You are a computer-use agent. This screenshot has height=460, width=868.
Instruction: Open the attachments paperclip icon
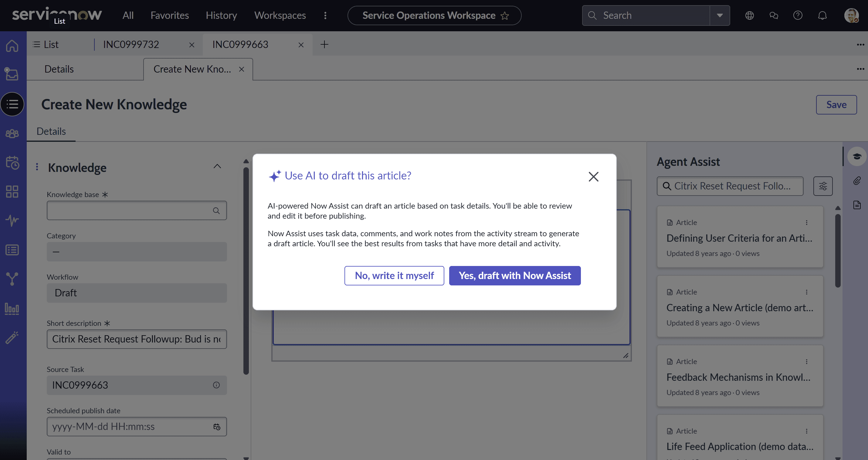click(857, 181)
